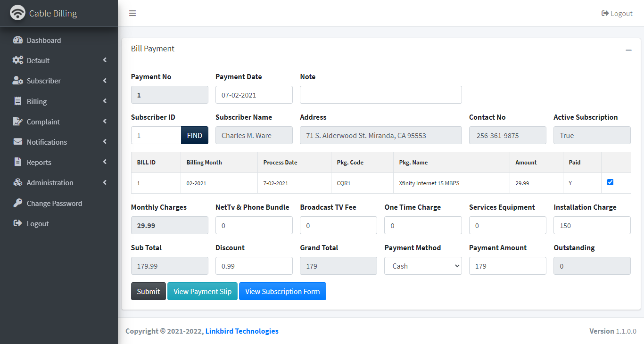Collapse the Bill Payment panel
The image size is (644, 344).
(x=628, y=49)
